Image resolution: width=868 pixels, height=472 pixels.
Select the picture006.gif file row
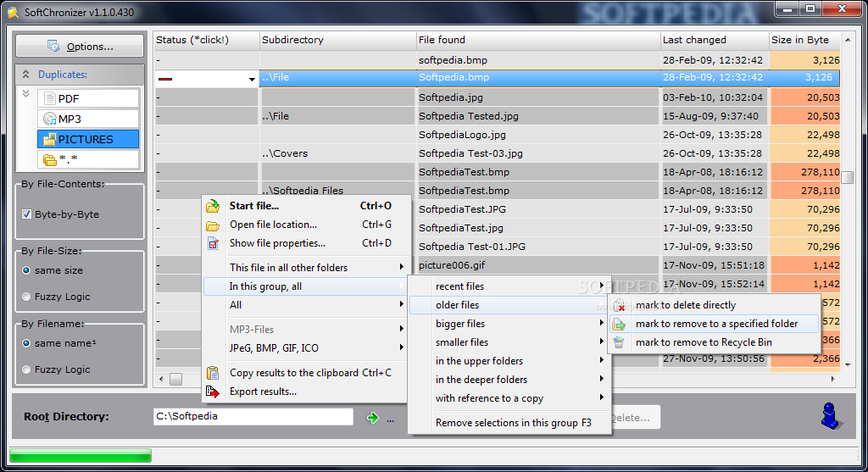click(497, 265)
